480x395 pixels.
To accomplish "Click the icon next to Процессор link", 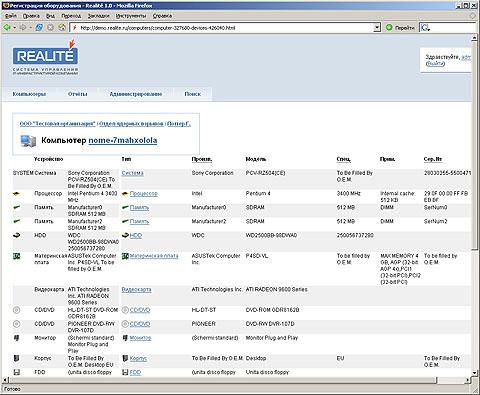I will [x=125, y=194].
